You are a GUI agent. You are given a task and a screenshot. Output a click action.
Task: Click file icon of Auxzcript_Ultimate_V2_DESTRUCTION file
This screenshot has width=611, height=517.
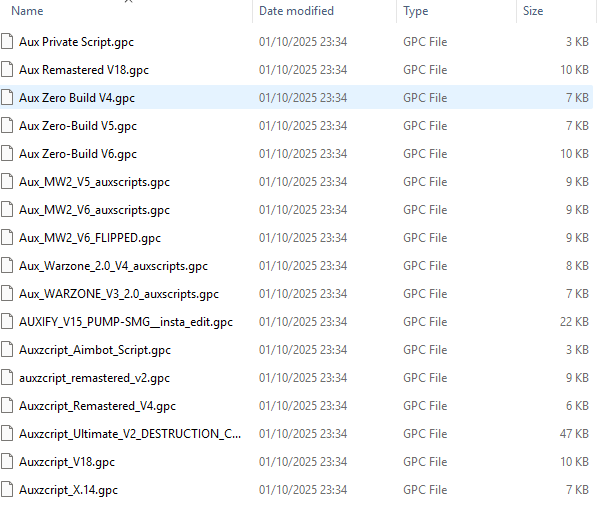point(7,434)
